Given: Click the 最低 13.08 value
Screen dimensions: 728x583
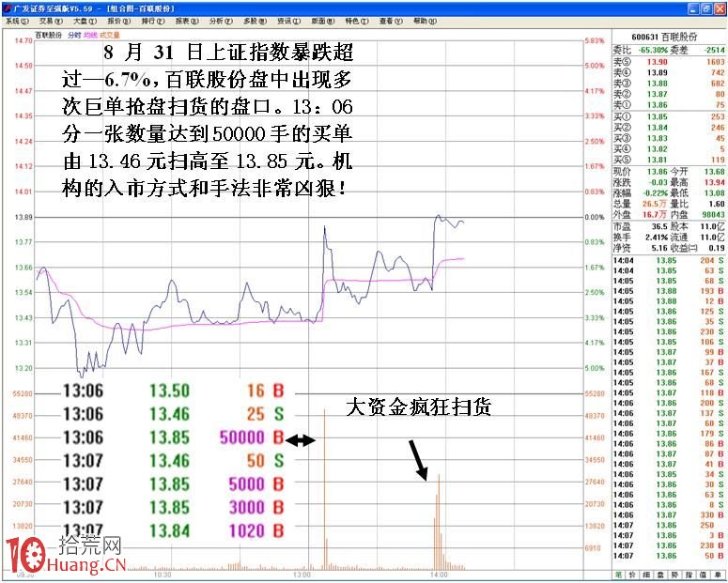Looking at the screenshot, I should point(715,193).
